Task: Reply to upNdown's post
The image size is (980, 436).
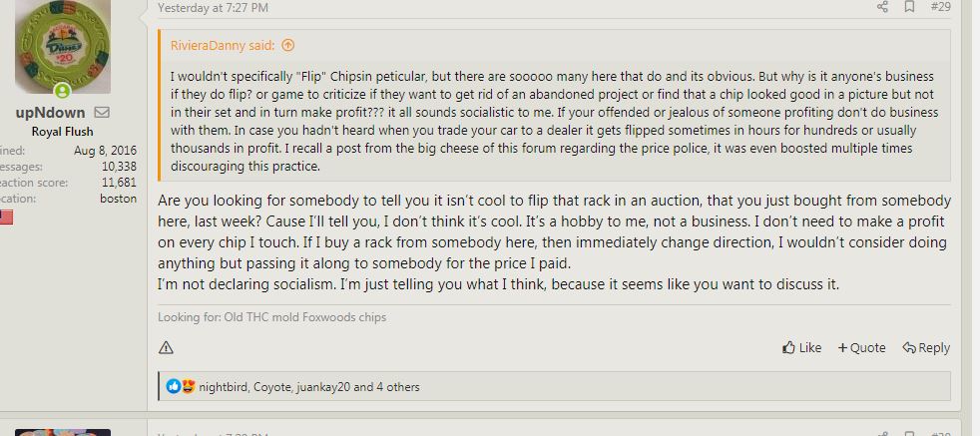Action: 926,347
